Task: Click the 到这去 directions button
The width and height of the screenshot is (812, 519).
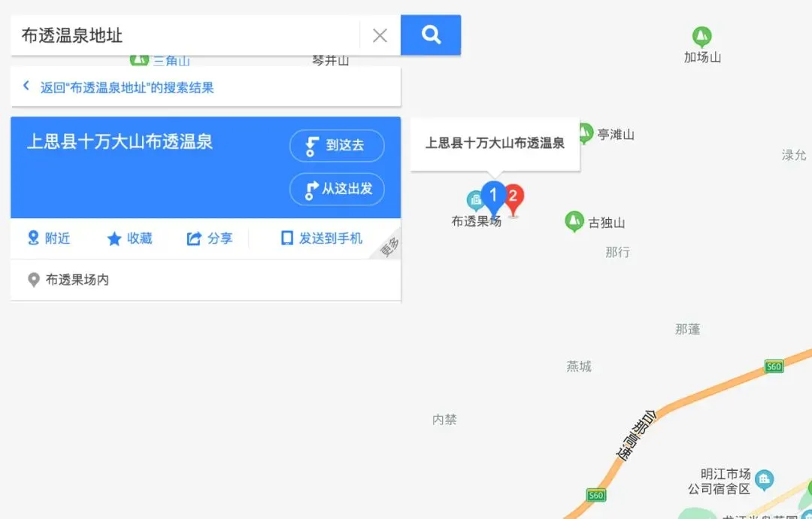Action: [337, 146]
